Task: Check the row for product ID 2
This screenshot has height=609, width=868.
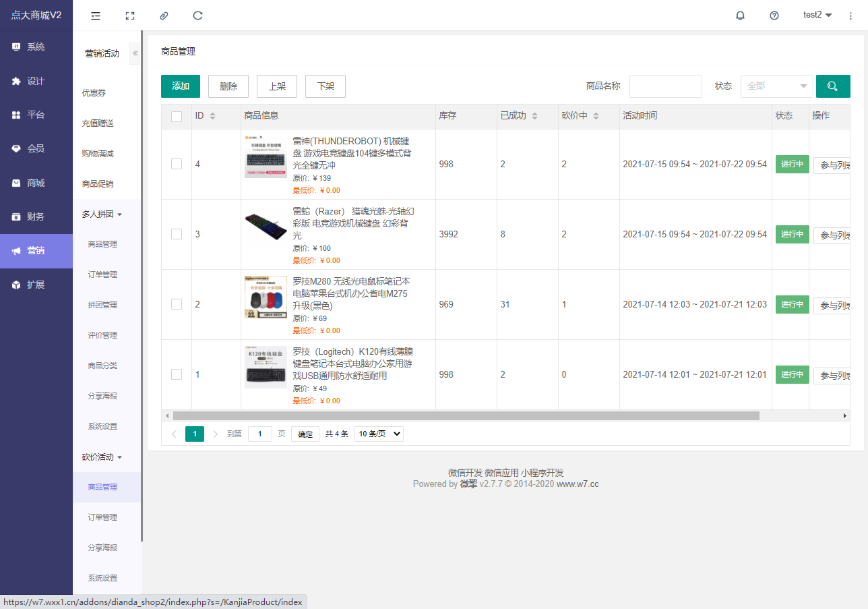Action: [x=177, y=304]
